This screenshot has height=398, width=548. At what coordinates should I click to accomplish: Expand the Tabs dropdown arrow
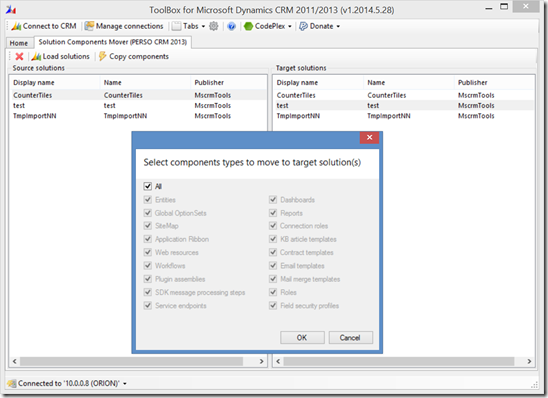click(203, 26)
